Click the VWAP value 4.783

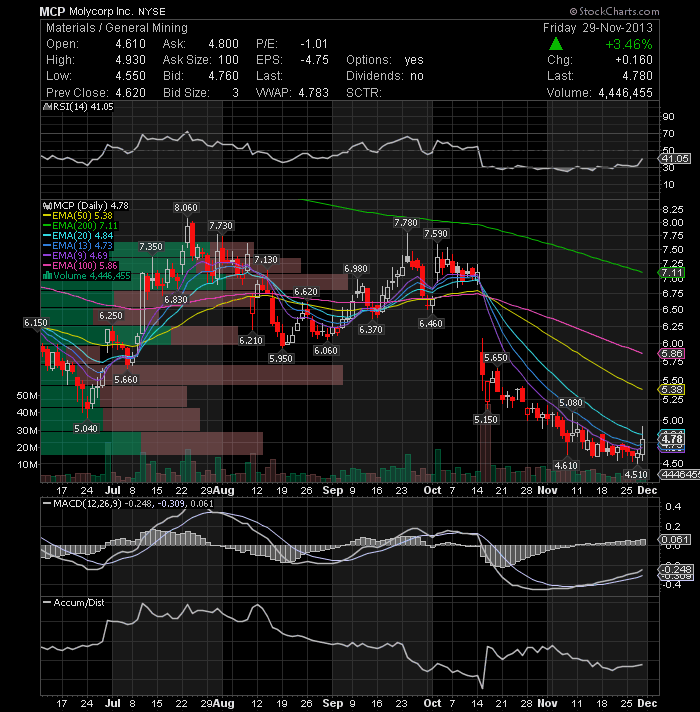click(x=313, y=93)
